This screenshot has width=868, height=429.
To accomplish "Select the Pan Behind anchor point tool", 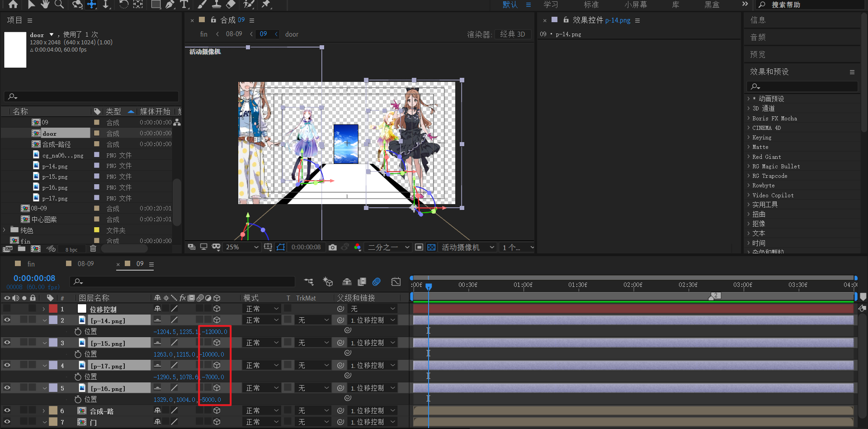I will [x=138, y=5].
